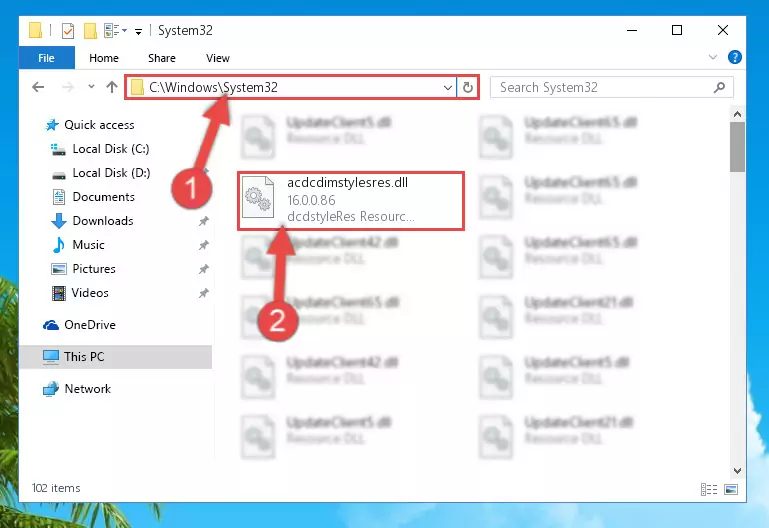This screenshot has height=528, width=769.
Task: Switch to details view icon in status bar
Action: (709, 489)
